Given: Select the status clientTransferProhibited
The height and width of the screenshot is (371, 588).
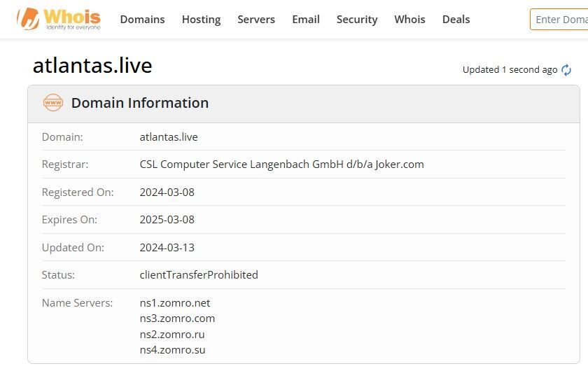Looking at the screenshot, I should click(199, 275).
